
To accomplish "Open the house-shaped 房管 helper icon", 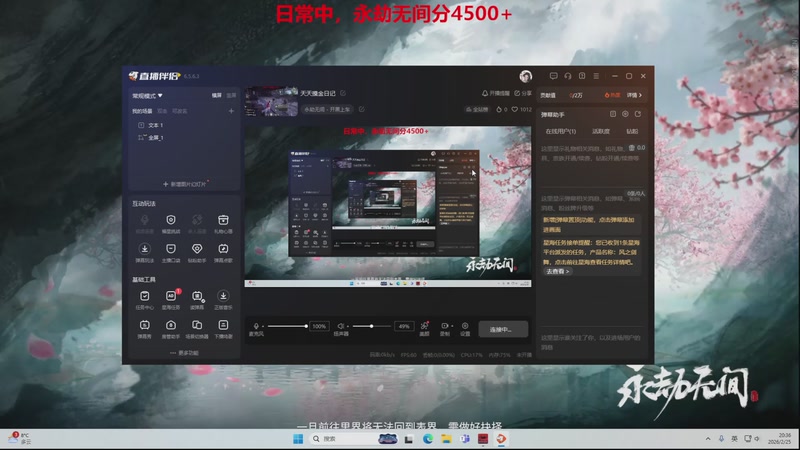I will coord(170,326).
